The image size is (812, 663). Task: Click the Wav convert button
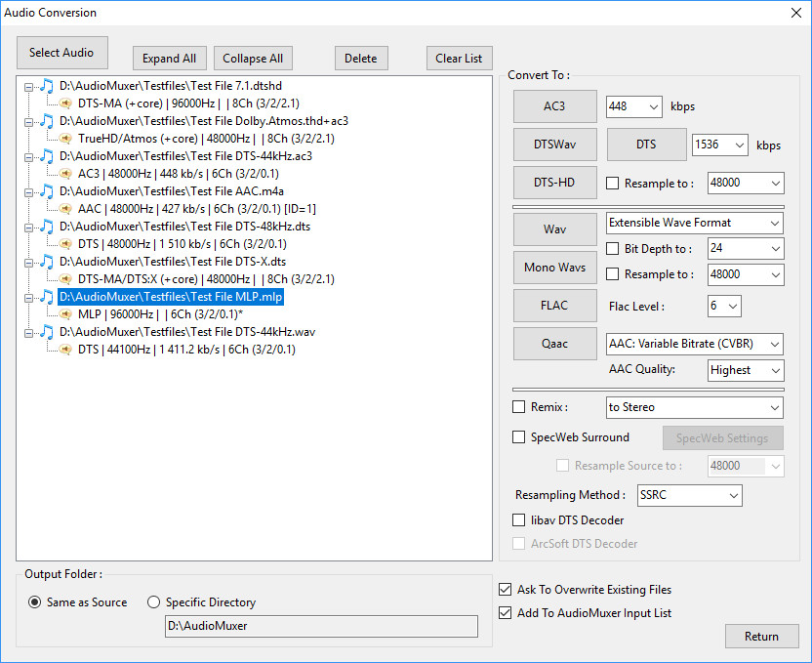554,228
